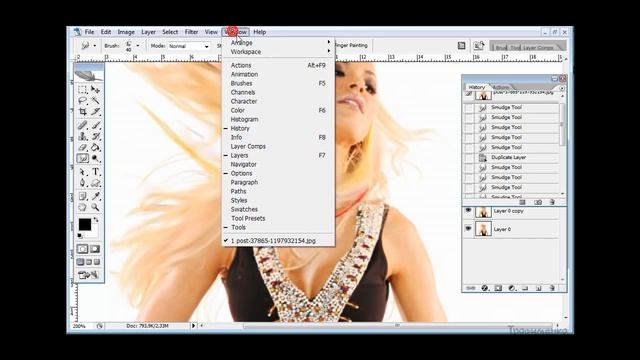Create new snapshot in History panel
Viewport: 640px width, 360px height.
(x=538, y=202)
